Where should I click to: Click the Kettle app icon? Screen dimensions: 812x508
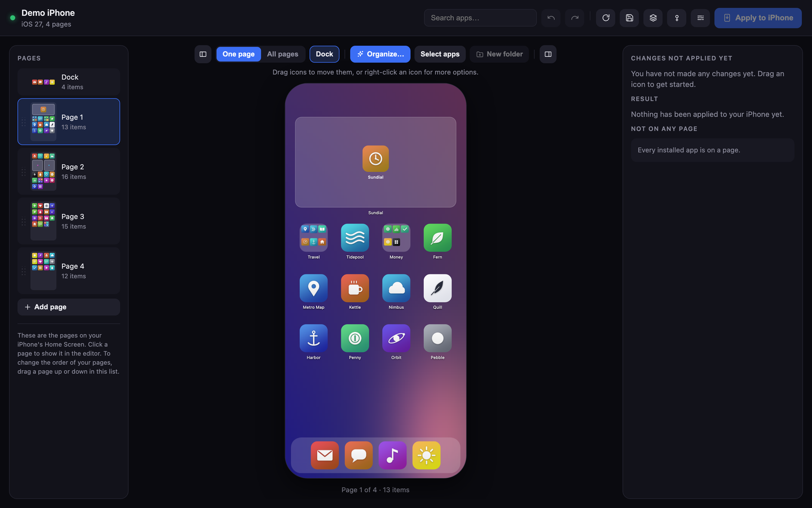coord(355,288)
